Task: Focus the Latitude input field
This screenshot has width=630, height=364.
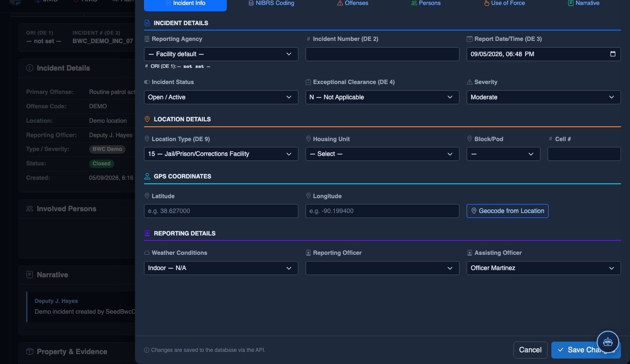Action: click(221, 211)
